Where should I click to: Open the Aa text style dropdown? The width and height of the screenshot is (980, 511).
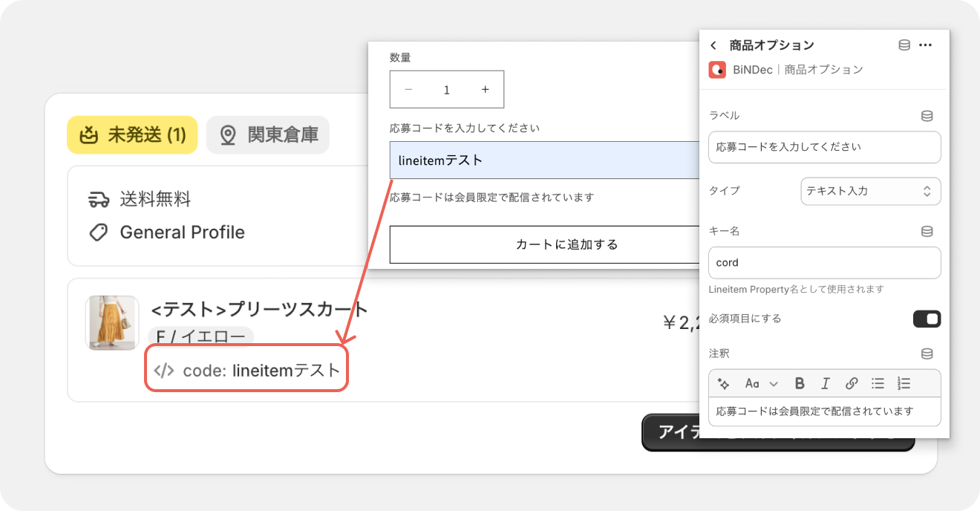(x=761, y=383)
